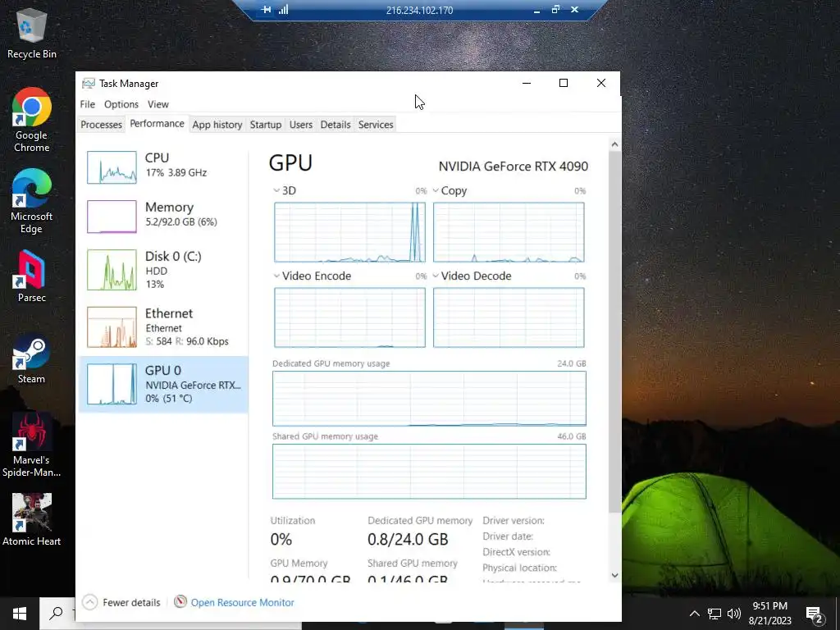
Task: Click the Shared GPU memory usage graph
Action: point(429,472)
